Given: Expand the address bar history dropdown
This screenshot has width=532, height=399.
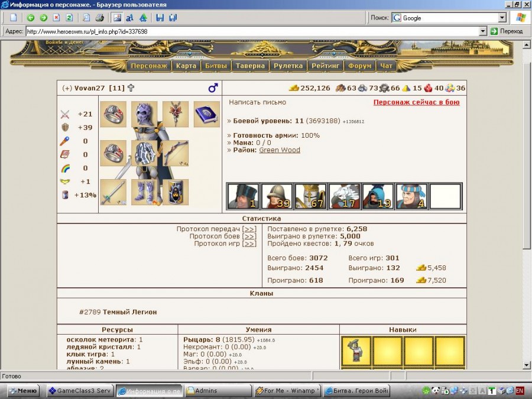Looking at the screenshot, I should [483, 31].
